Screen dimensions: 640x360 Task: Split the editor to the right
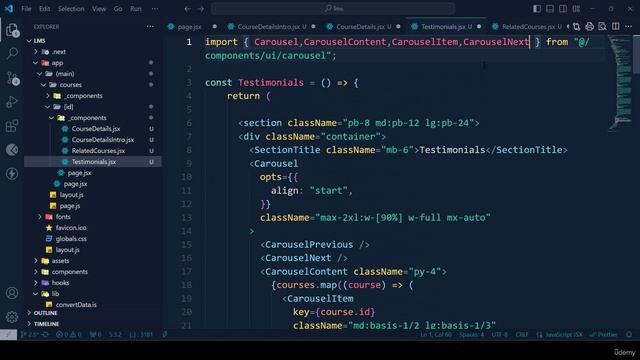[616, 27]
